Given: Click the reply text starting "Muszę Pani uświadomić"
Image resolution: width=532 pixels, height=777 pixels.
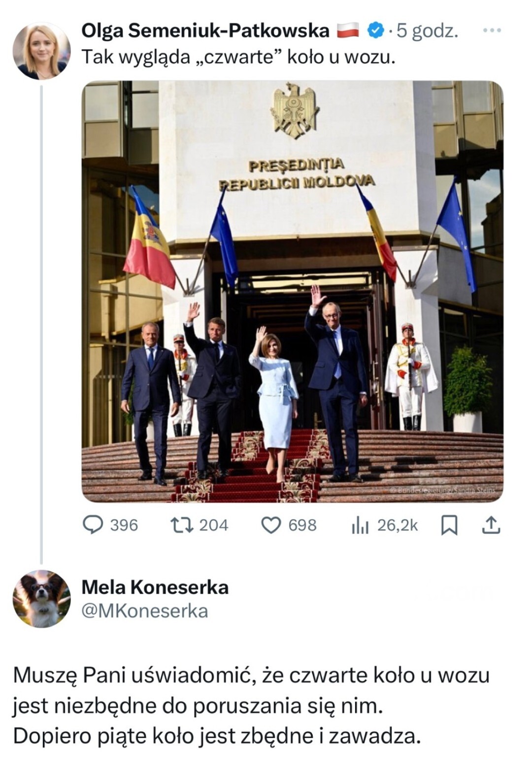Looking at the screenshot, I should coord(251,705).
